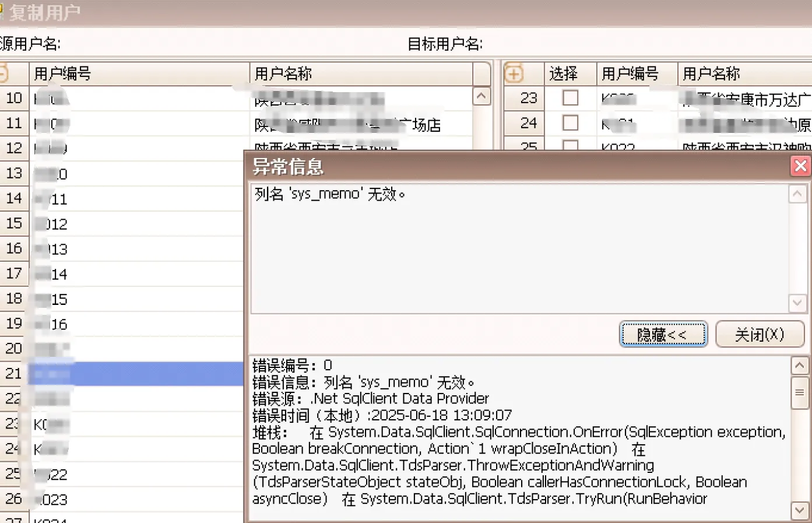Click the stack trace scrollbar thumb

[x=799, y=392]
